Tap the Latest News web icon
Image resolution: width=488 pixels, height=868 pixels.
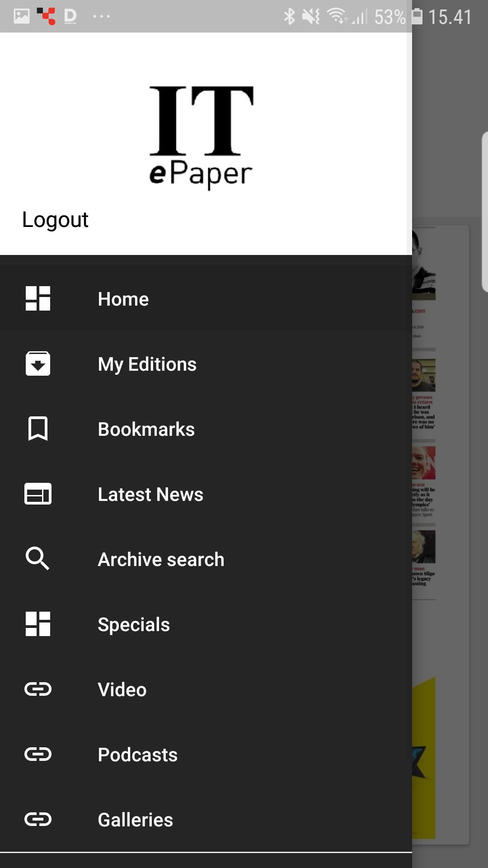(x=38, y=494)
